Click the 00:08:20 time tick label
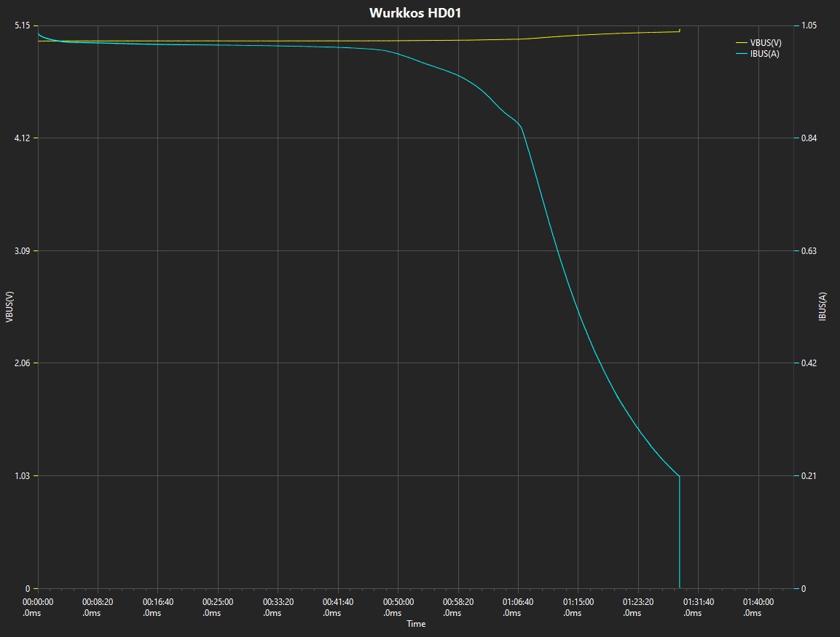The height and width of the screenshot is (637, 840). coord(98,607)
